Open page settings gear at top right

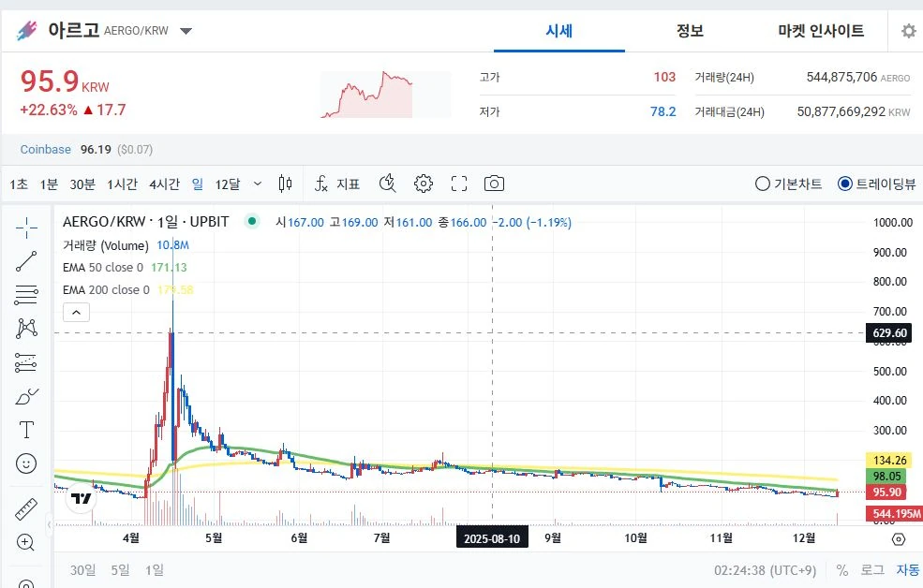coord(909,31)
